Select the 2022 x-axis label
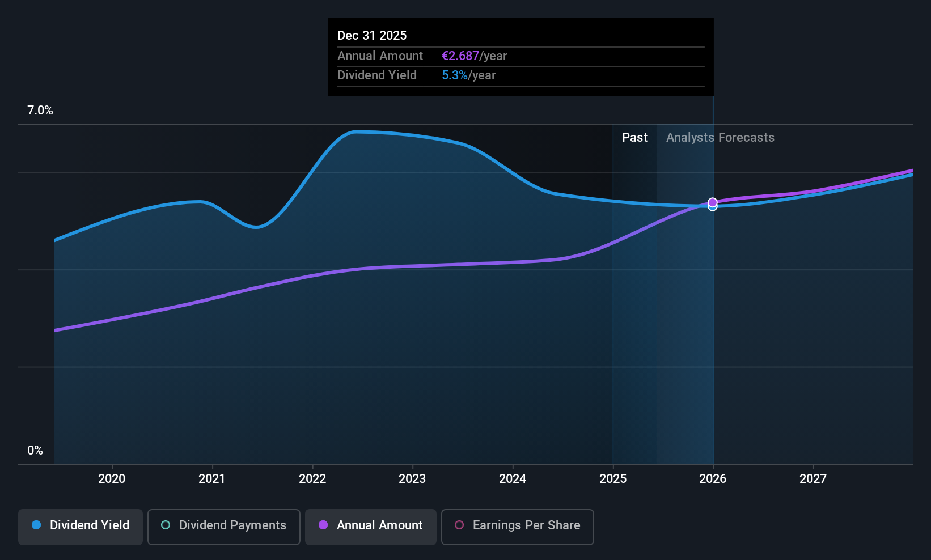Image resolution: width=931 pixels, height=560 pixels. tap(312, 478)
